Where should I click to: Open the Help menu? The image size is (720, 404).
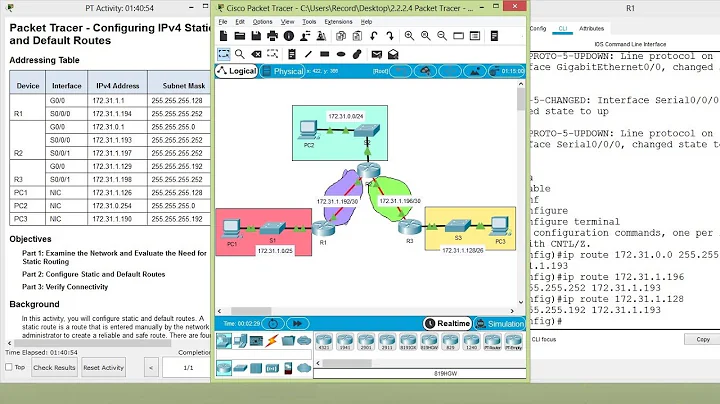click(x=366, y=22)
